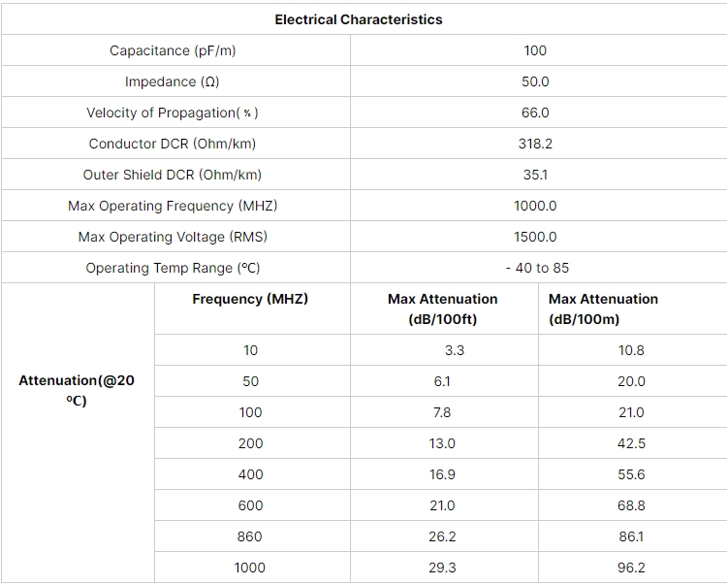
Task: Click the Outer Shield DCR value 35.1
Action: tap(535, 175)
